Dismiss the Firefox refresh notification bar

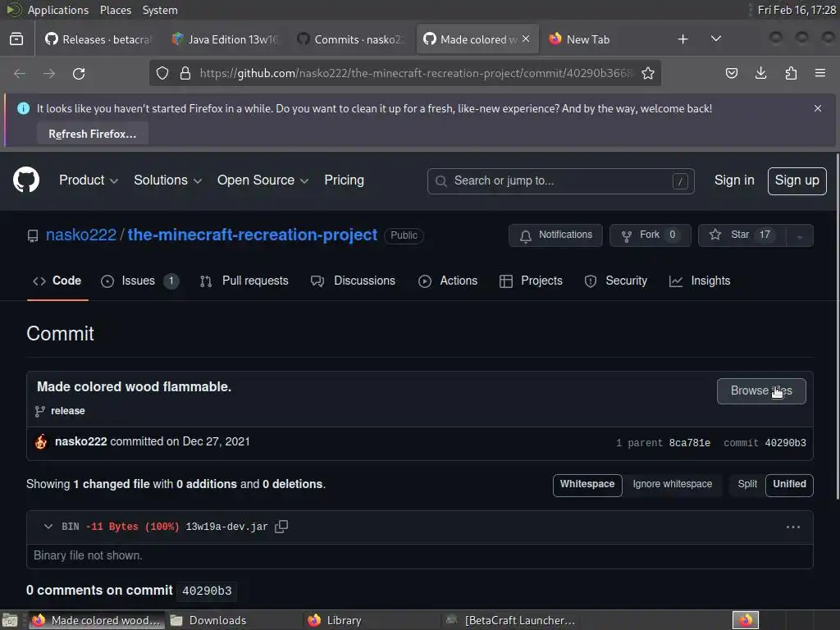pyautogui.click(x=818, y=108)
